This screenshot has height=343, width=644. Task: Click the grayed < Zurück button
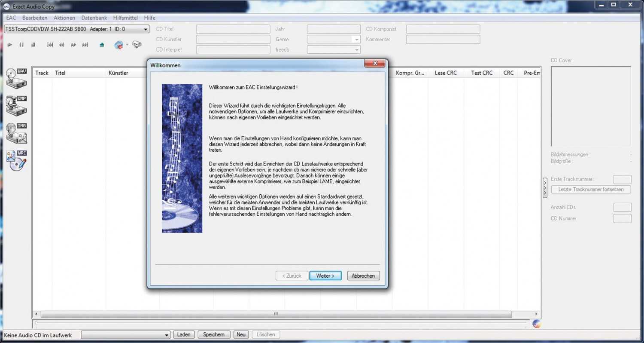(292, 276)
